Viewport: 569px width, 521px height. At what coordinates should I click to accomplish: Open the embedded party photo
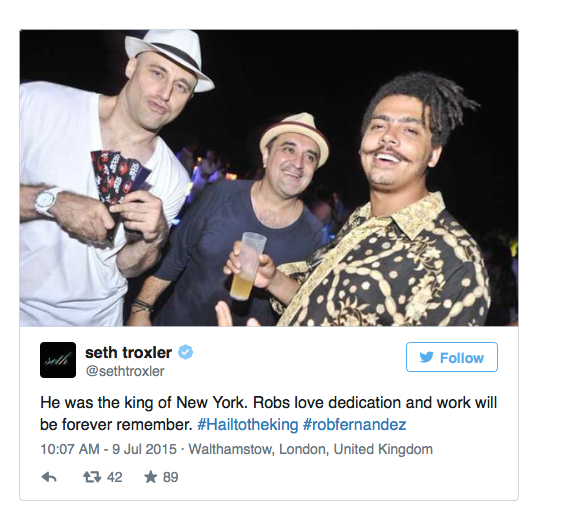(x=269, y=178)
